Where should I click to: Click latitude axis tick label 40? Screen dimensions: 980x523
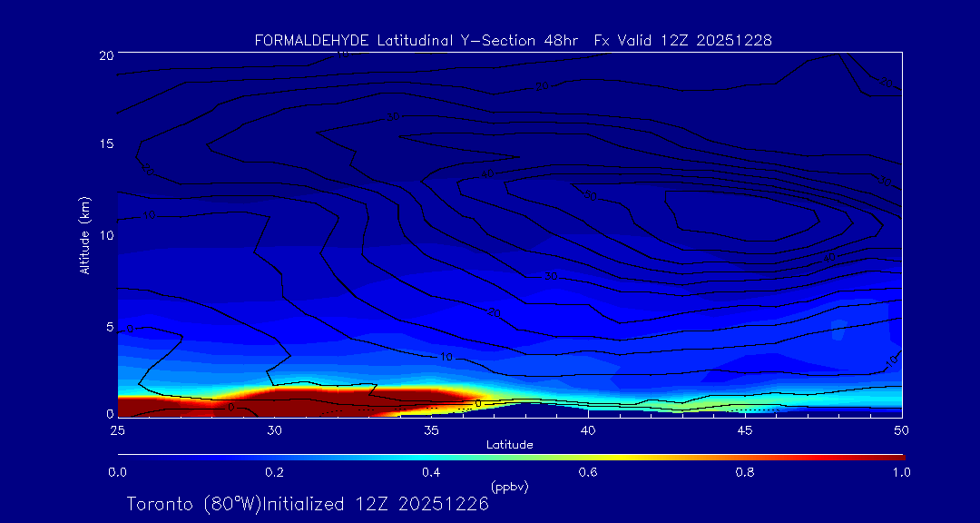pos(588,430)
